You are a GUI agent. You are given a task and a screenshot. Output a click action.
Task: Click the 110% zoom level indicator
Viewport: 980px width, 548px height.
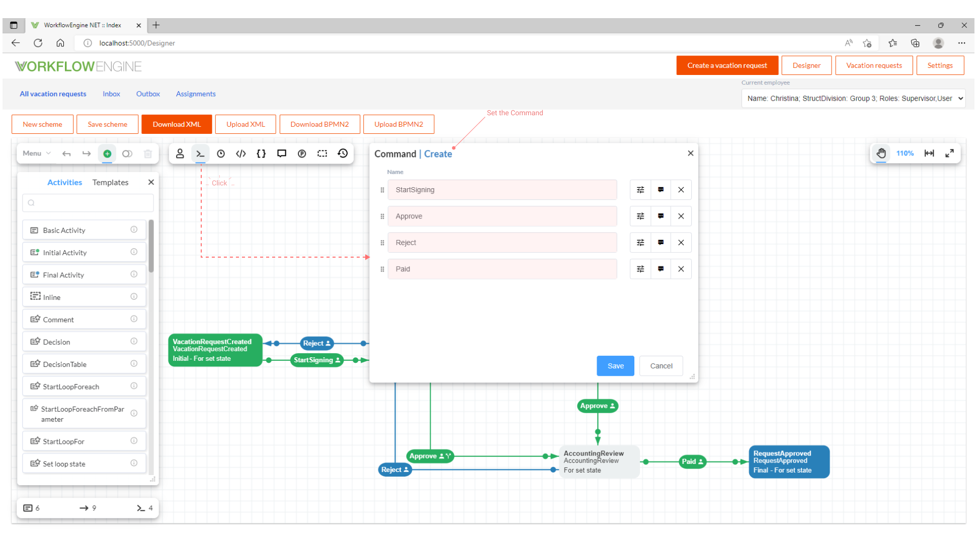click(905, 153)
